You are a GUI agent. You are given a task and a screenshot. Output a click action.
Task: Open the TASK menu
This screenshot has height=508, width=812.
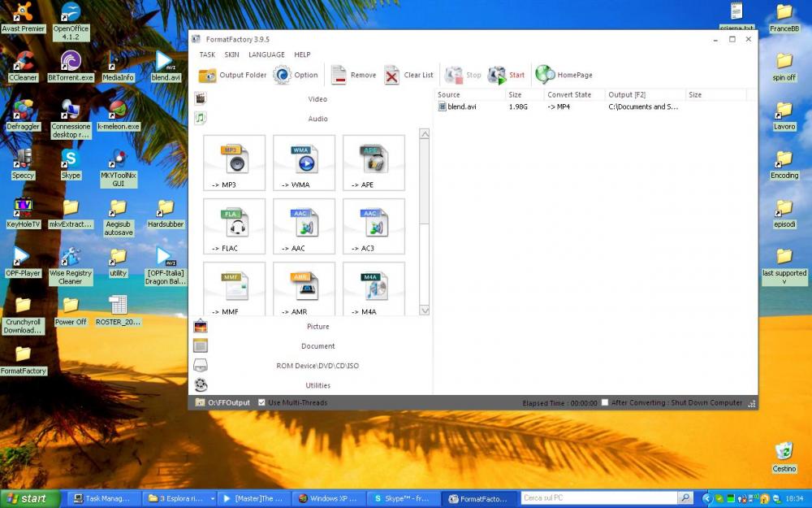click(207, 55)
